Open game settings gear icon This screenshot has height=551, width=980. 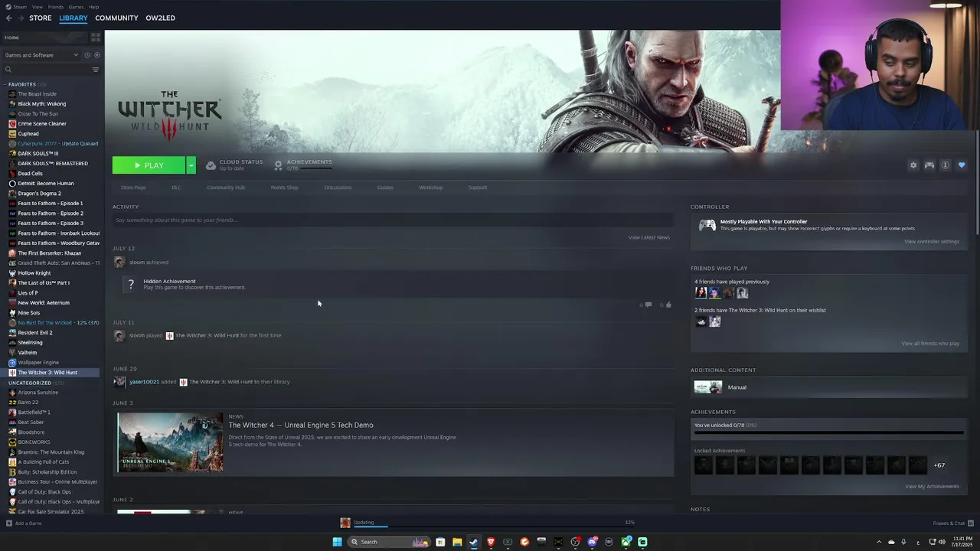click(913, 165)
